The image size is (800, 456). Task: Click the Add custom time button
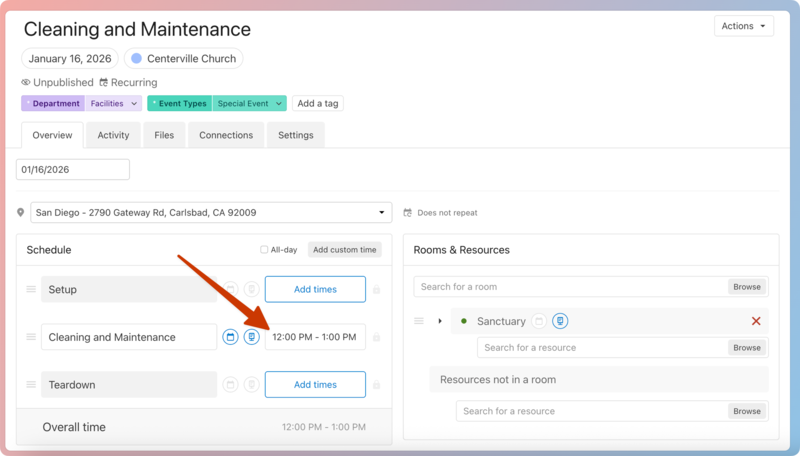pos(344,250)
